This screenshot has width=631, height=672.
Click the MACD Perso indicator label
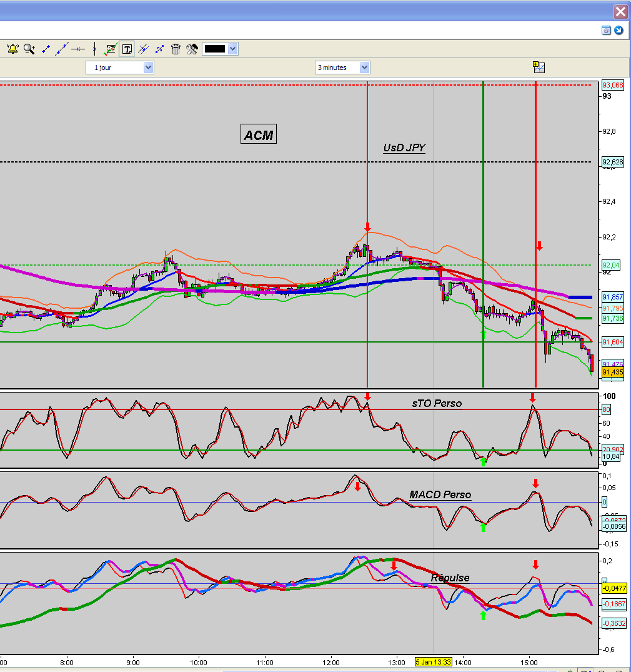point(440,494)
